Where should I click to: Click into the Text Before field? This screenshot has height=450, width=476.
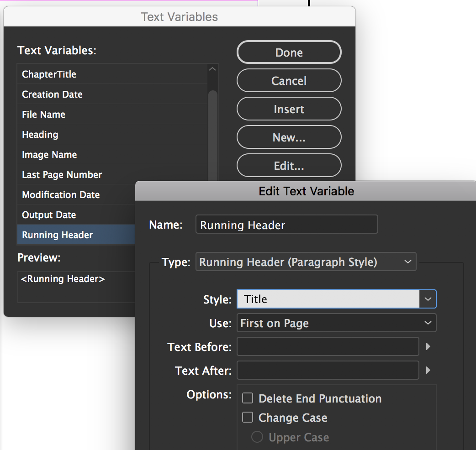[328, 347]
